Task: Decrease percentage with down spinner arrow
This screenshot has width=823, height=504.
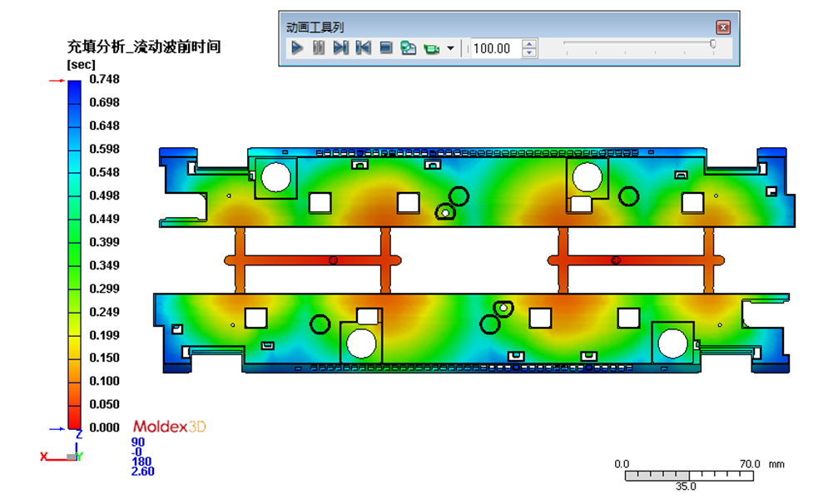Action: pyautogui.click(x=529, y=53)
